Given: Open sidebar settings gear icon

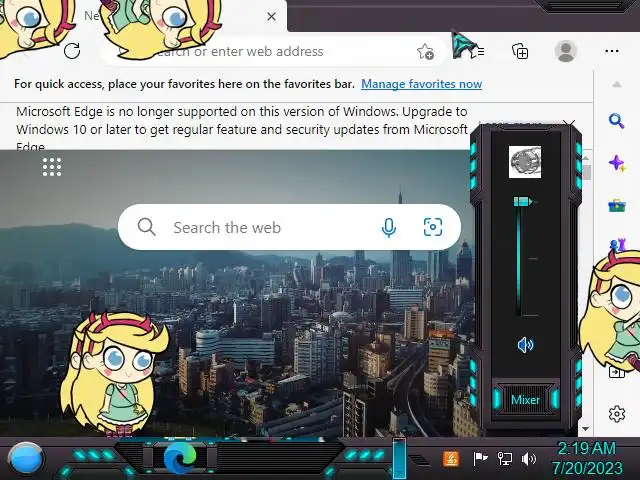Looking at the screenshot, I should 617,414.
